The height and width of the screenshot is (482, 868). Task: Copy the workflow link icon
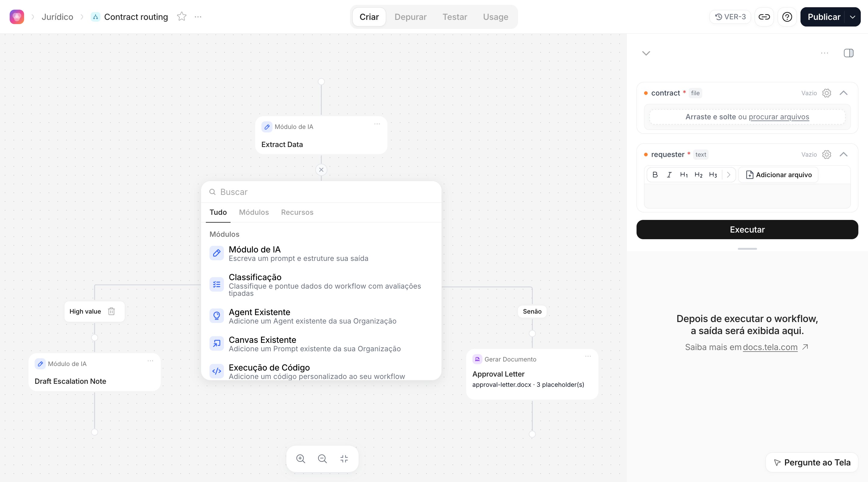coord(764,17)
